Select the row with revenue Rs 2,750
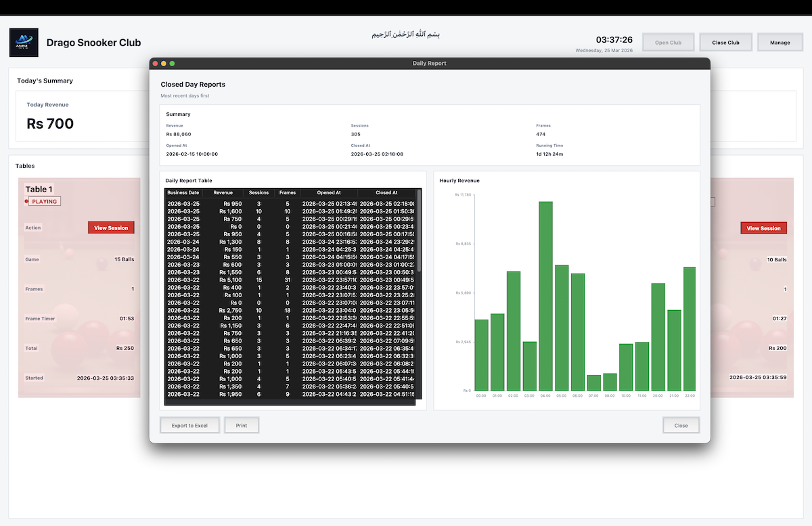This screenshot has height=526, width=812. point(290,310)
